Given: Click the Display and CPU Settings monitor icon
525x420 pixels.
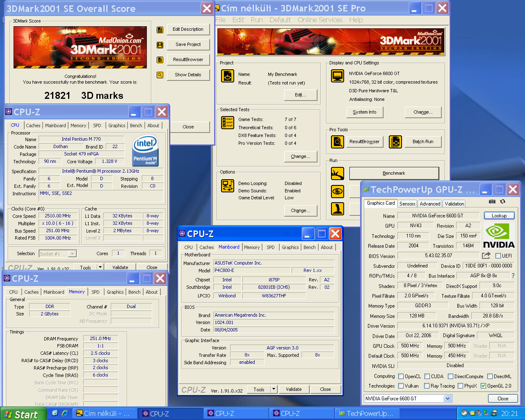Looking at the screenshot, I should click(338, 76).
